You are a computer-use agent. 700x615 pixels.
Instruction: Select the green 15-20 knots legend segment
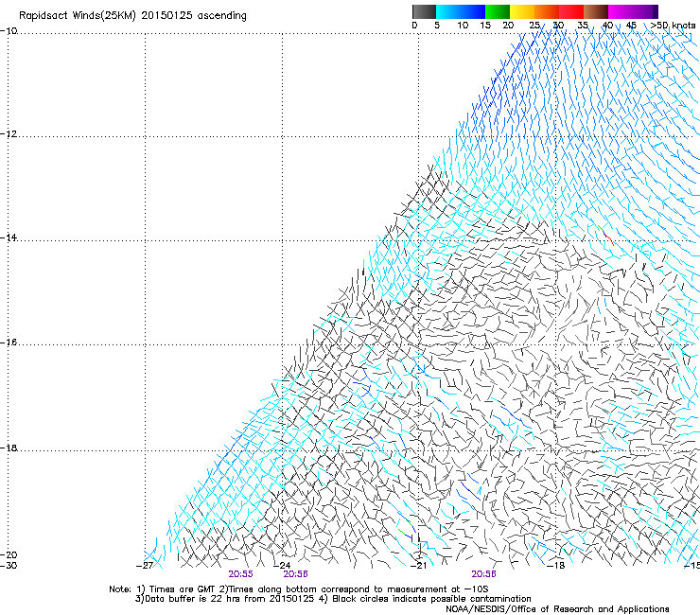pyautogui.click(x=498, y=11)
